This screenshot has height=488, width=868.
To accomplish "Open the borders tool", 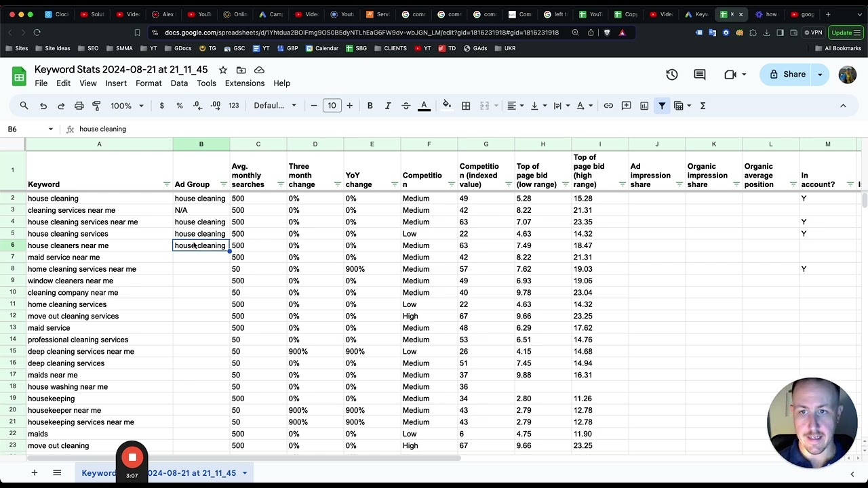I will point(466,106).
